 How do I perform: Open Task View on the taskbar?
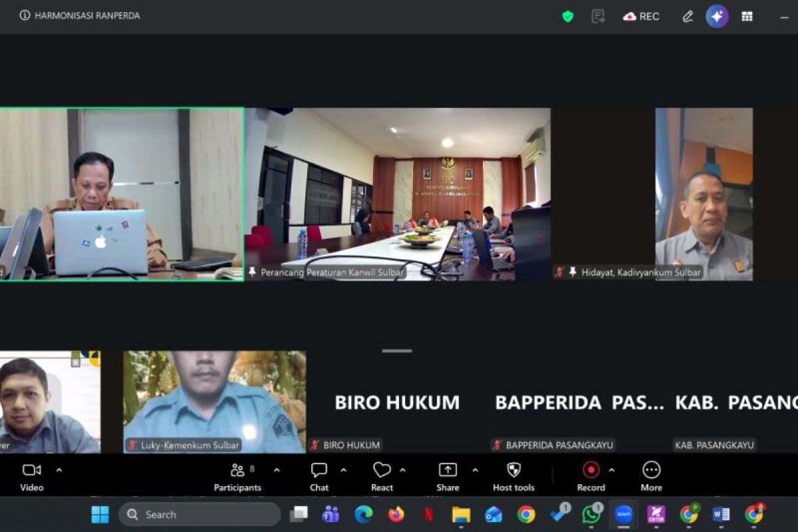299,514
